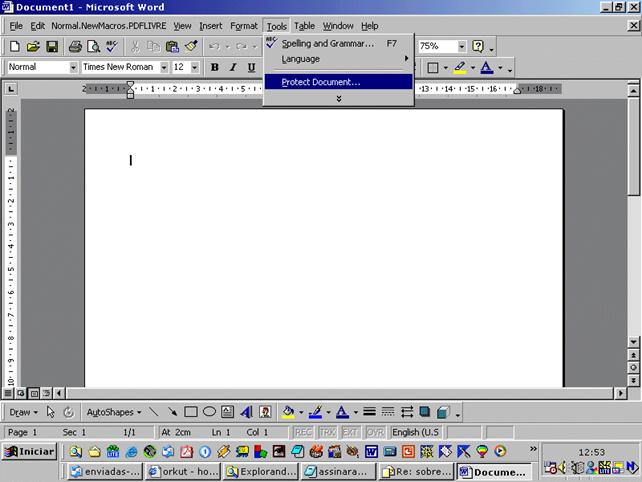The image size is (642, 482).
Task: Run Spelling and Grammar toolbar icon
Action: pyautogui.click(x=111, y=46)
